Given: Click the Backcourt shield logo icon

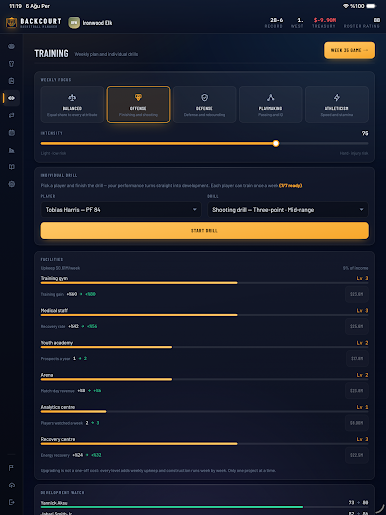Looking at the screenshot, I should (x=11, y=23).
